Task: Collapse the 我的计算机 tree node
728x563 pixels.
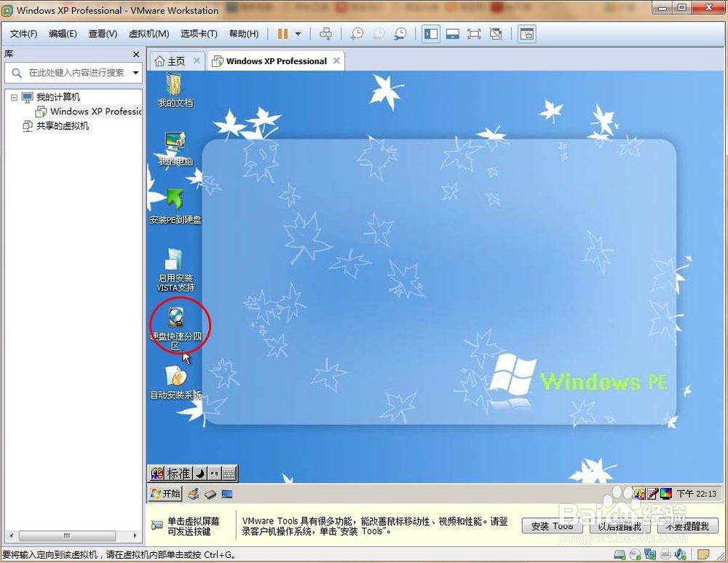Action: (x=14, y=98)
